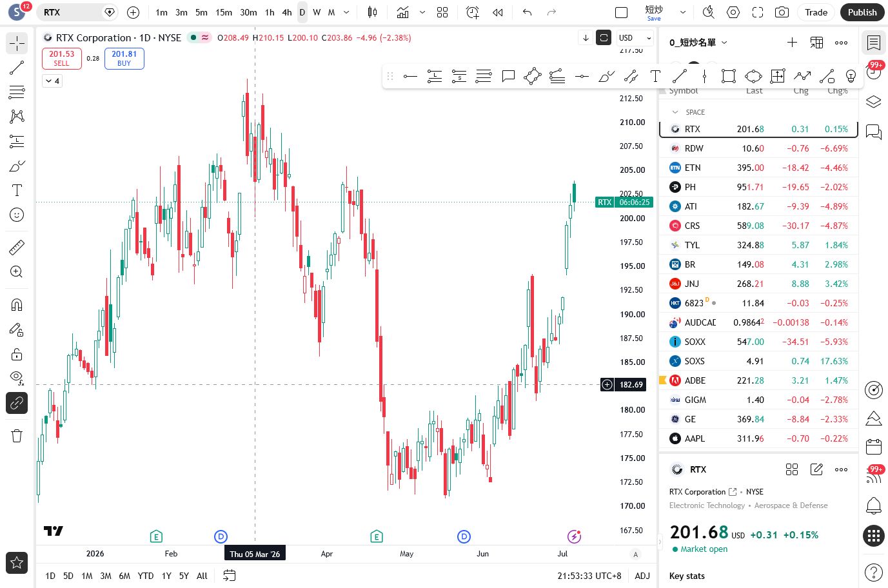
Task: Toggle magnet mode
Action: tap(17, 305)
